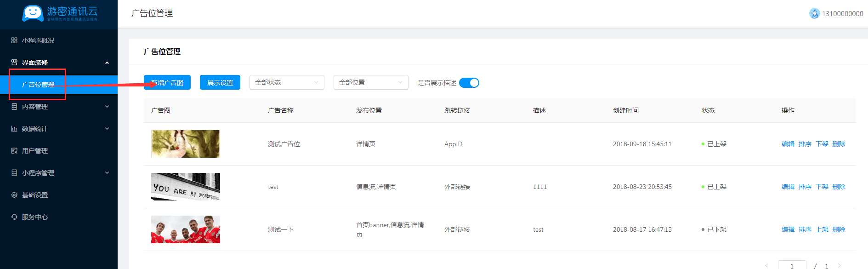Click the 数据统计 chart icon
This screenshot has width=868, height=269.
tap(14, 129)
